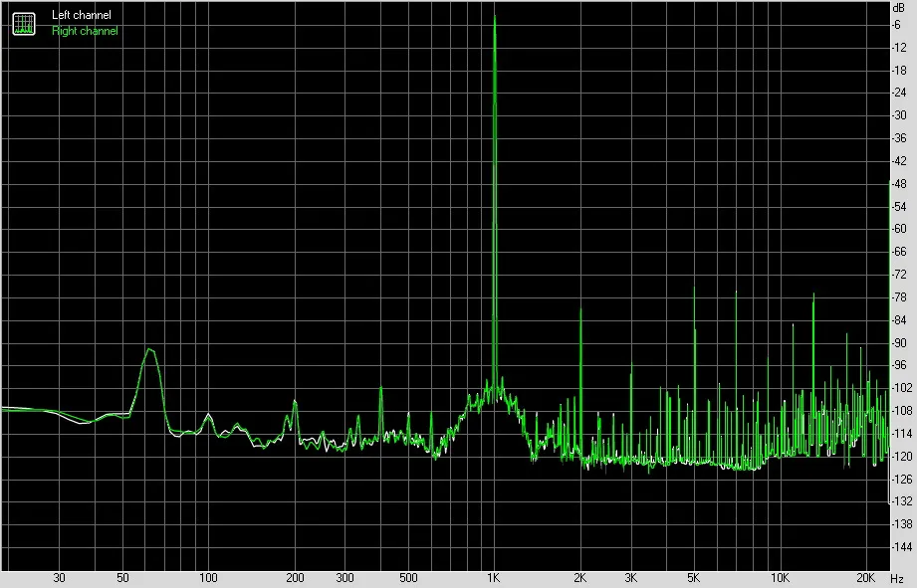Click the -126 dB scale value
Screen dimensions: 917x588
tap(901, 479)
